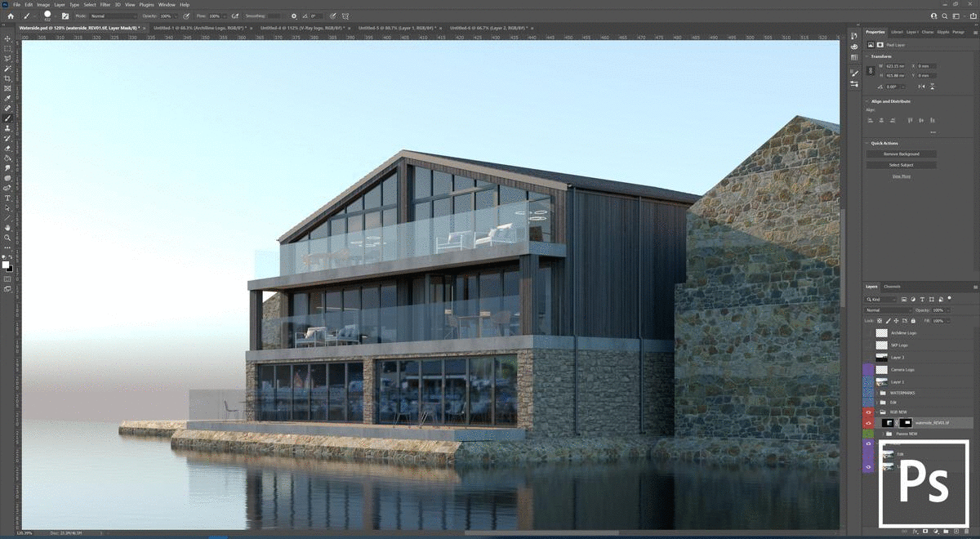Open the smoothing options gear icon
The width and height of the screenshot is (980, 539).
tap(294, 16)
